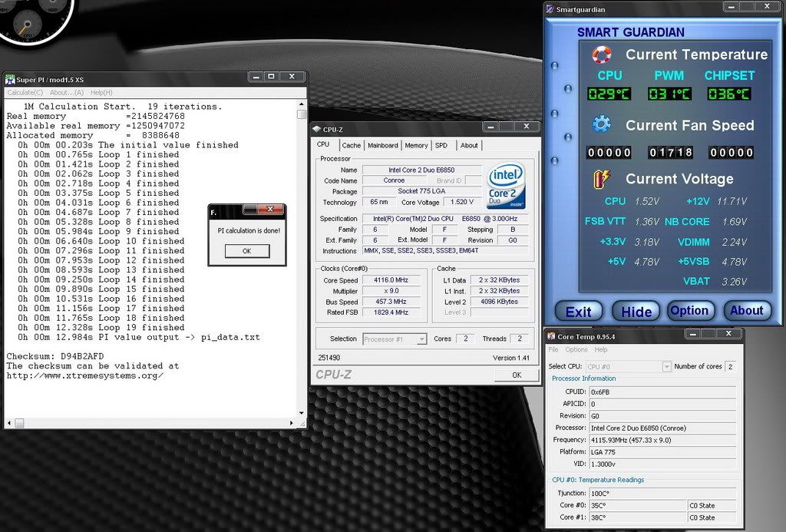Click the CPUID value 0x6FB in Core Temp
786x532 pixels.
662,392
